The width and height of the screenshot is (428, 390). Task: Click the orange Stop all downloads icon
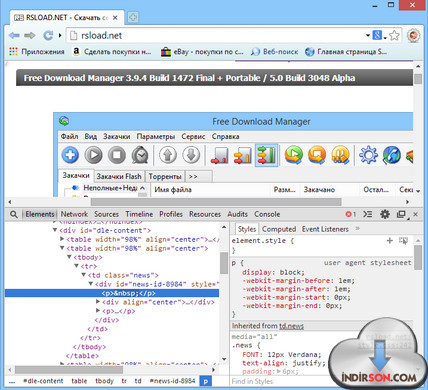point(317,155)
